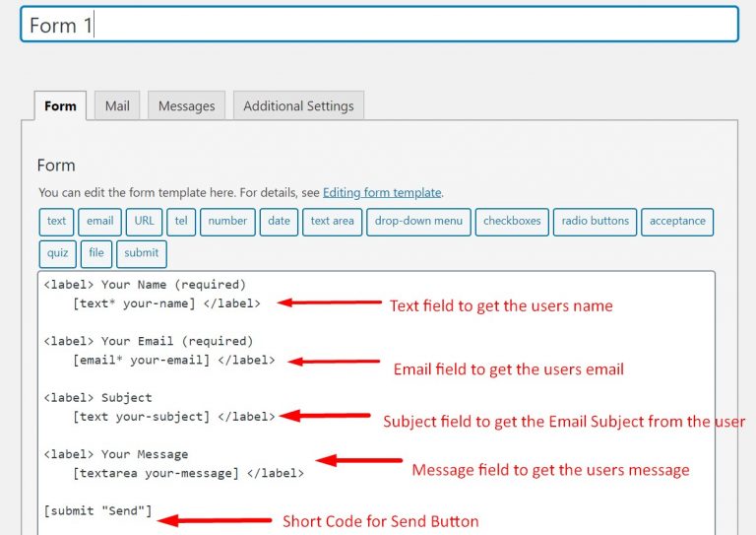Click the '<label> Your Email (required)' line
Screen dimensions: 756x535
(148, 341)
